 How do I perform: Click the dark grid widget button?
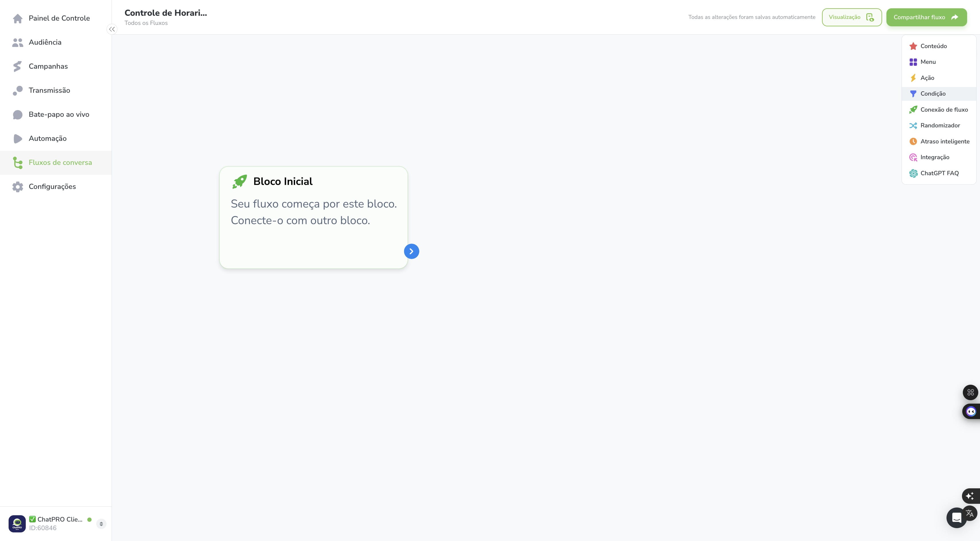coord(971,392)
